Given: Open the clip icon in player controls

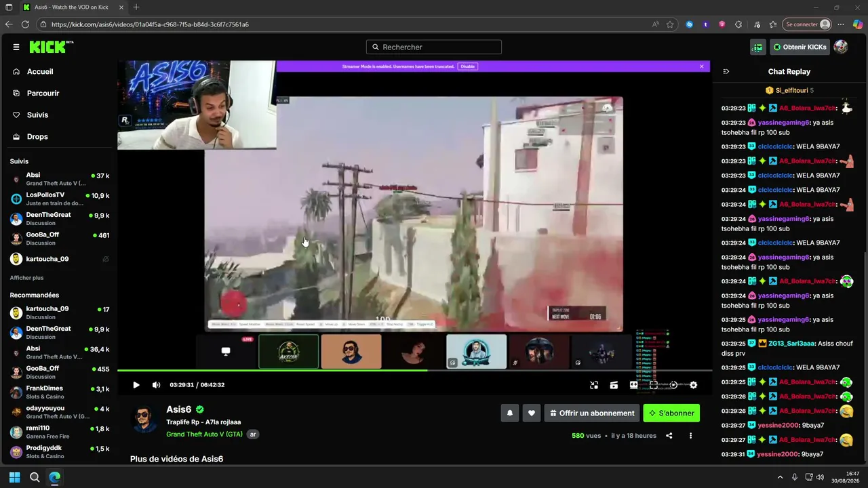Looking at the screenshot, I should (x=614, y=385).
